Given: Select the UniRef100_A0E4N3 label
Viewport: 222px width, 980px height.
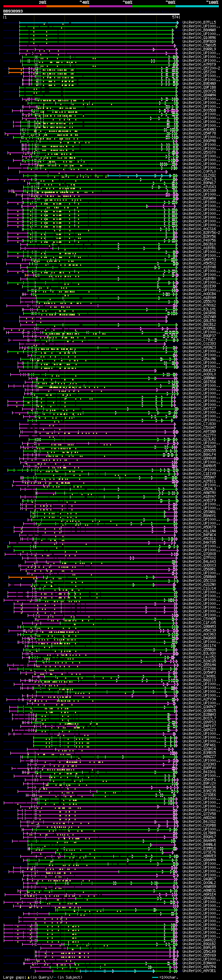Looking at the screenshot, I should [x=199, y=130].
